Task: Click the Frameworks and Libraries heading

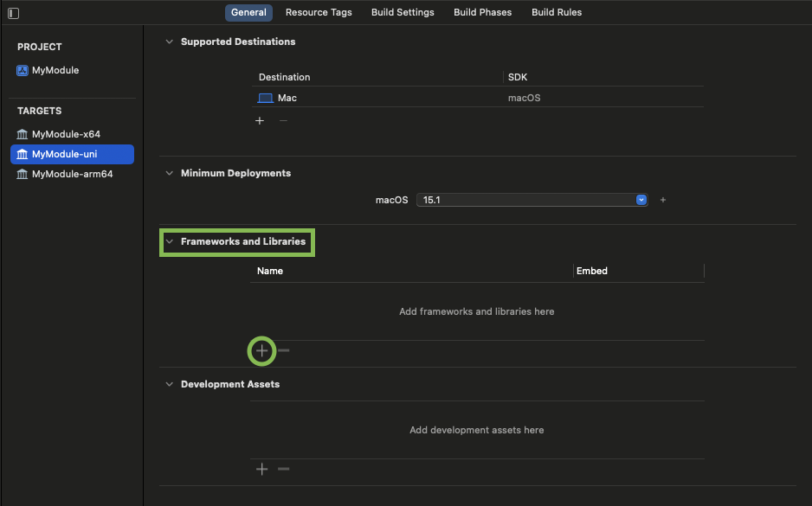Action: [x=243, y=241]
